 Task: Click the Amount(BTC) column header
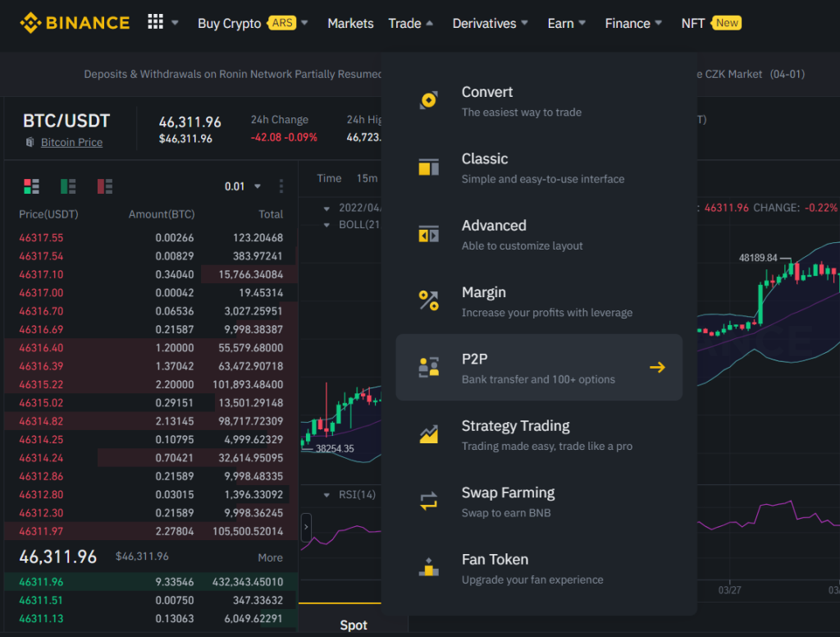pyautogui.click(x=162, y=214)
